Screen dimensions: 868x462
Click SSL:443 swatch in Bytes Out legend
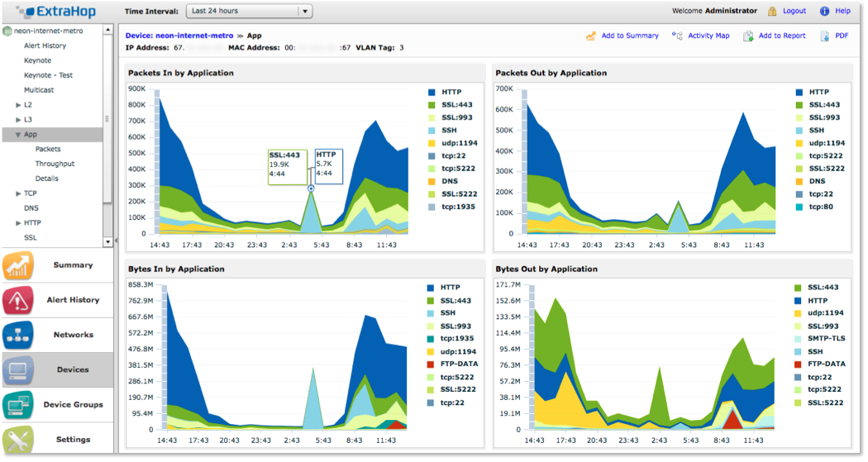tap(799, 287)
